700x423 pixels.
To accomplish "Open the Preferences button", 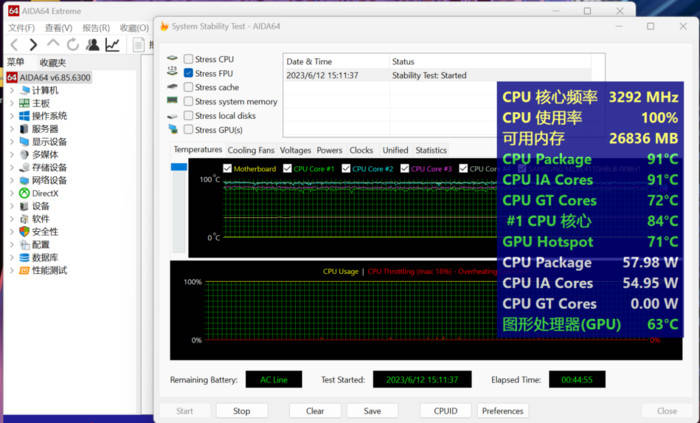I will coord(503,411).
